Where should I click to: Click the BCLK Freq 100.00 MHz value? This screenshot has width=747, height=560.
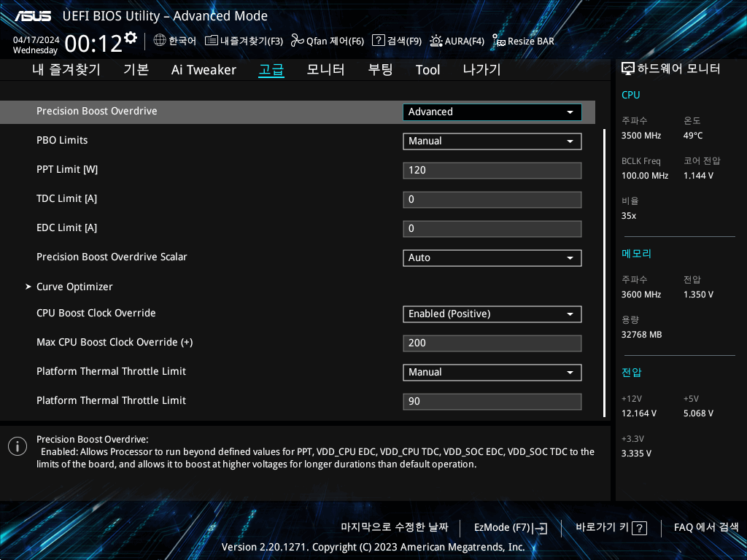pyautogui.click(x=645, y=176)
